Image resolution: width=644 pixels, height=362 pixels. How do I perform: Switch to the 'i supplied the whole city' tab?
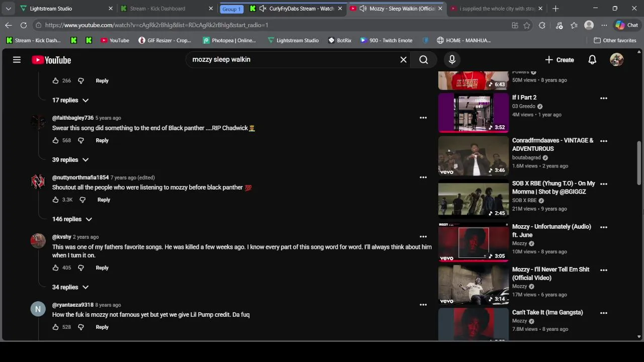click(x=497, y=9)
